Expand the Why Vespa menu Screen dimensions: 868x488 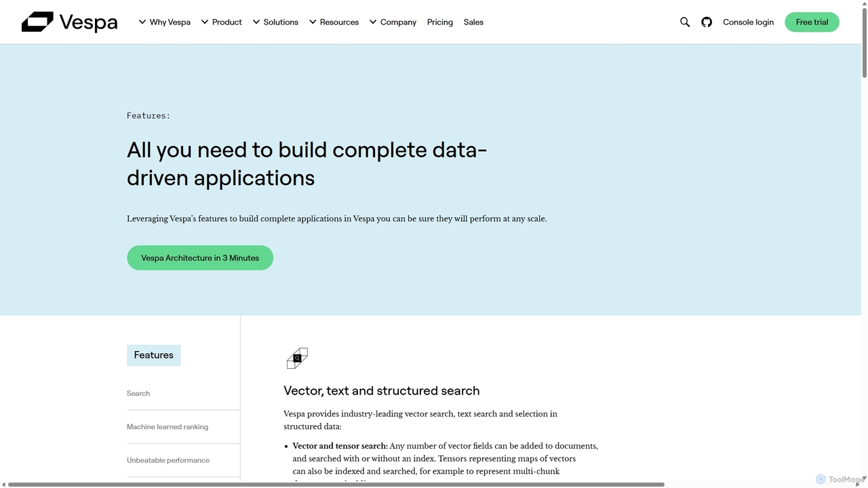[165, 22]
